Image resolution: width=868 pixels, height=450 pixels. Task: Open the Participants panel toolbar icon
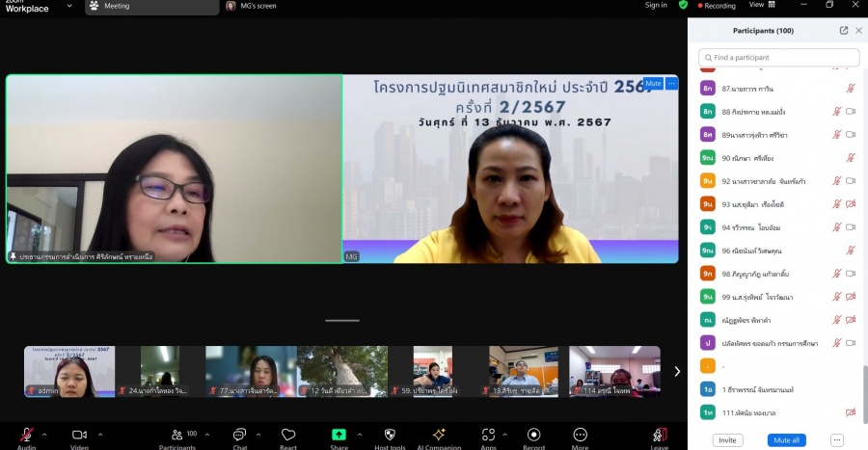(176, 436)
